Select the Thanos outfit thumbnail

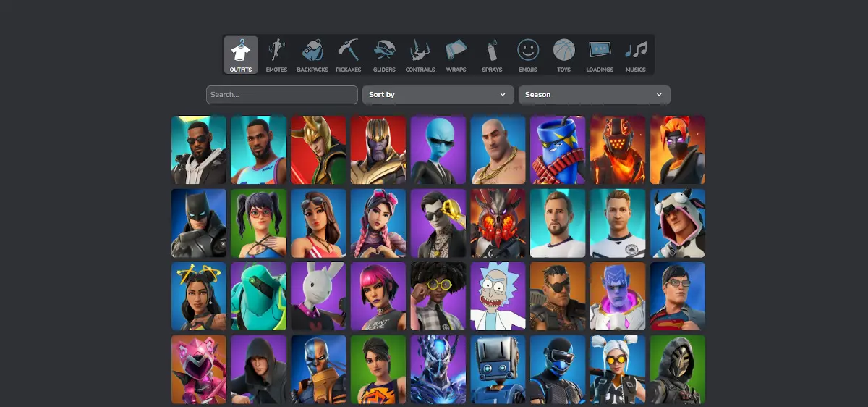[378, 150]
